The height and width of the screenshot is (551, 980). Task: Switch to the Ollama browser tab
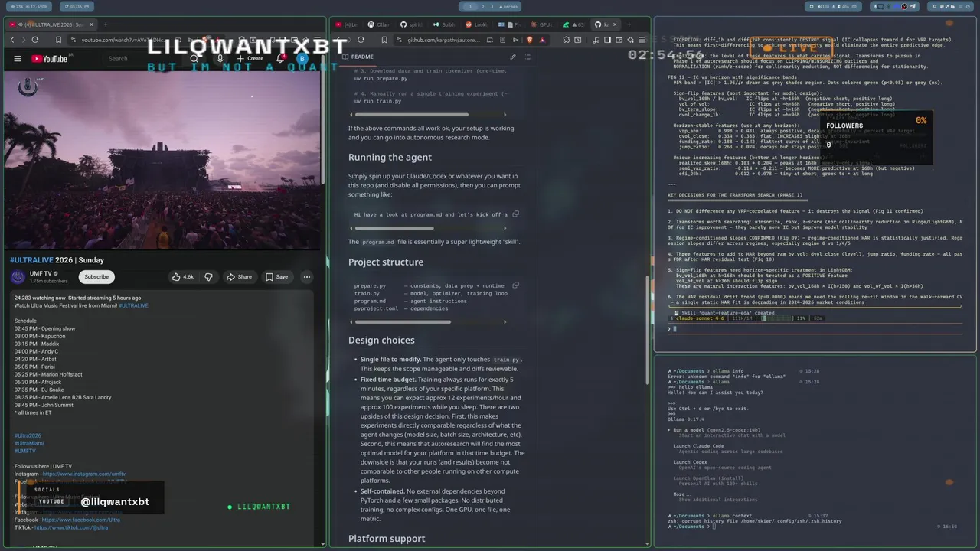(380, 24)
